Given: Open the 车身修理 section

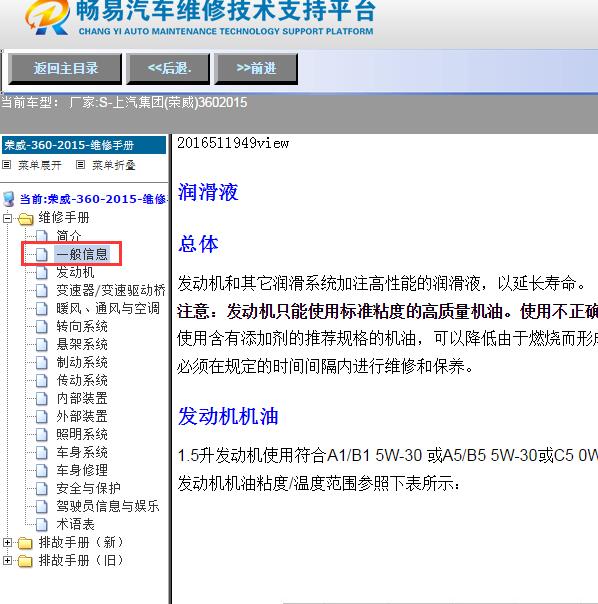Looking at the screenshot, I should pyautogui.click(x=82, y=470).
